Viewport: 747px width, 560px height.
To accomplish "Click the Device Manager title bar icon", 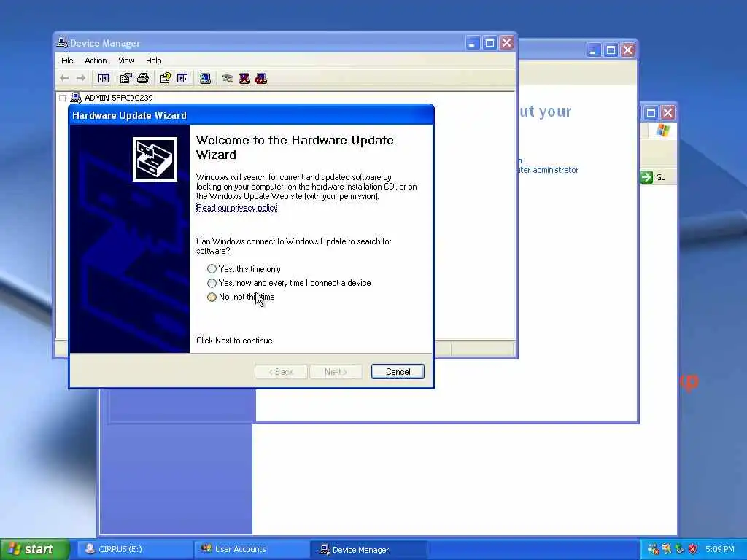I will tap(62, 42).
